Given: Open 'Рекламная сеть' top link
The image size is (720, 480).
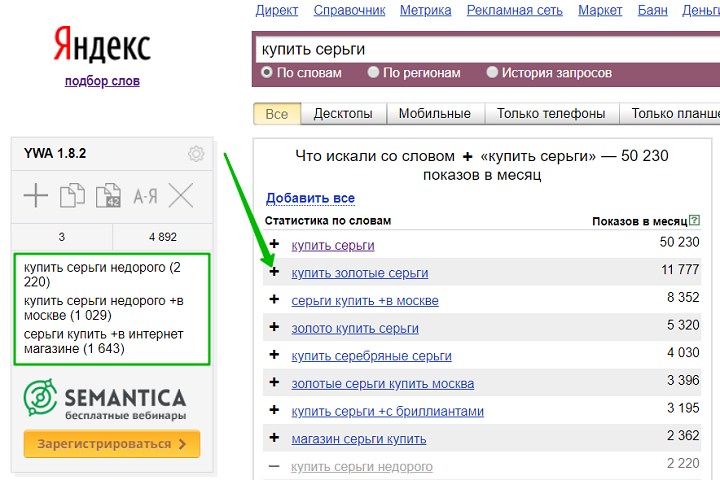Looking at the screenshot, I should click(x=515, y=10).
